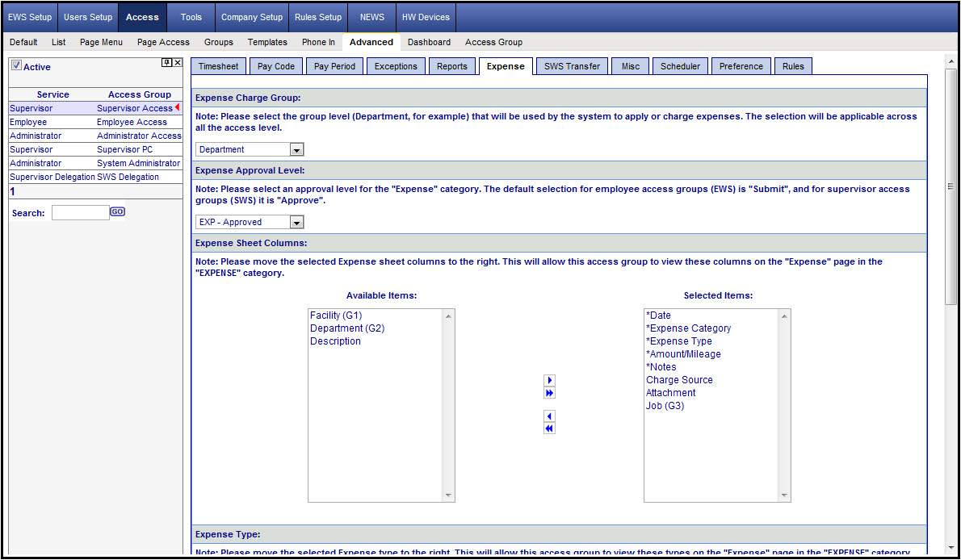Select the Supervisor Access group row
The width and height of the screenshot is (961, 560).
[x=95, y=108]
